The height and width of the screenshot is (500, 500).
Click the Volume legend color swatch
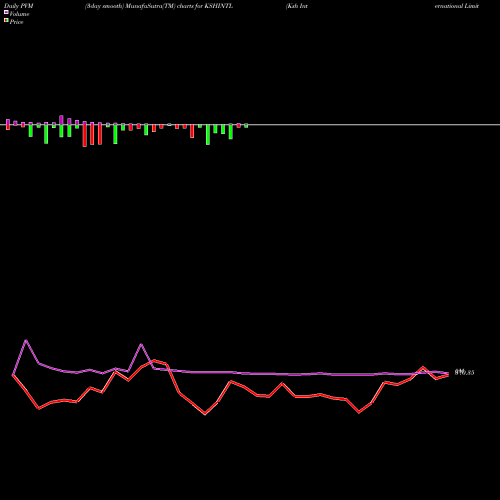tap(6, 12)
